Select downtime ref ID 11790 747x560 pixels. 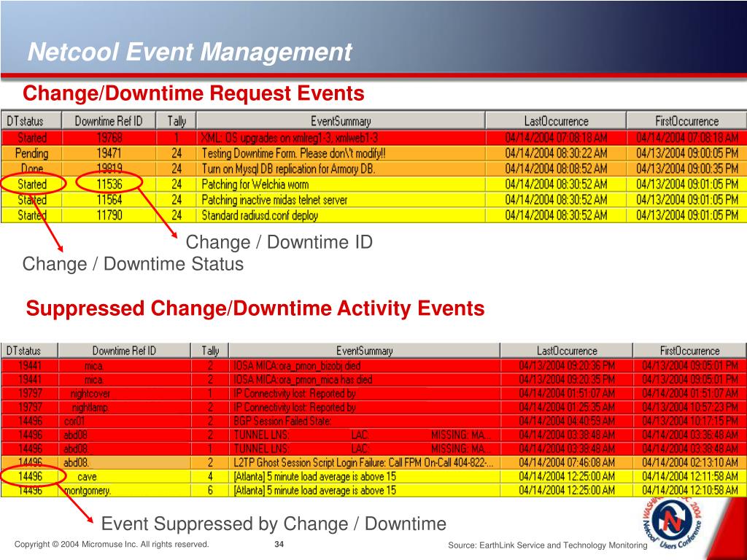[x=109, y=215]
